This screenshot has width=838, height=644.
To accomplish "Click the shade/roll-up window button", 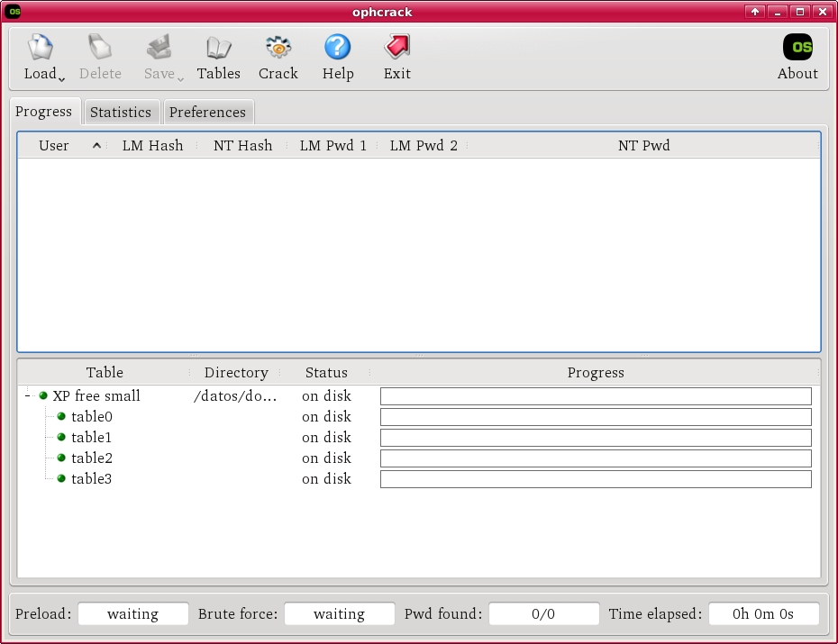I will (x=754, y=12).
